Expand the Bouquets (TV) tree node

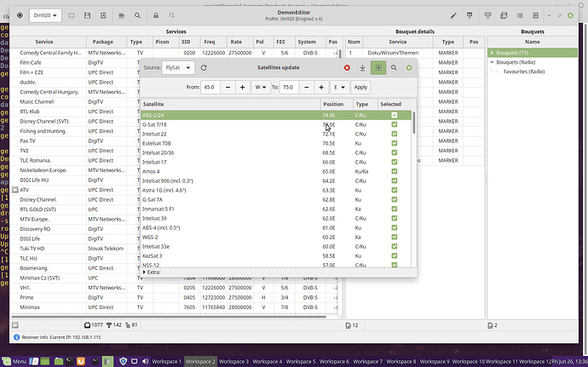click(492, 53)
